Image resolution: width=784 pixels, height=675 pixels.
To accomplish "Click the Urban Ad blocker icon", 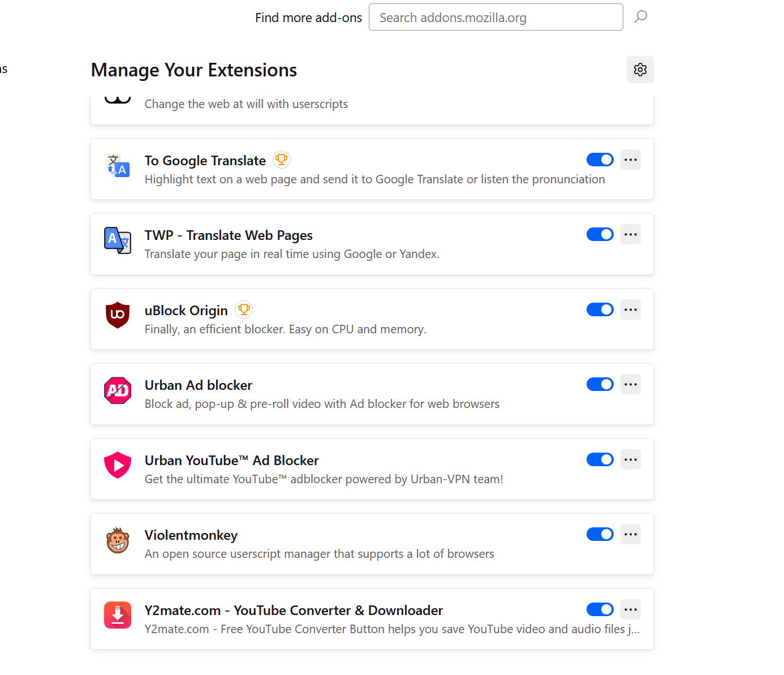I will [118, 390].
